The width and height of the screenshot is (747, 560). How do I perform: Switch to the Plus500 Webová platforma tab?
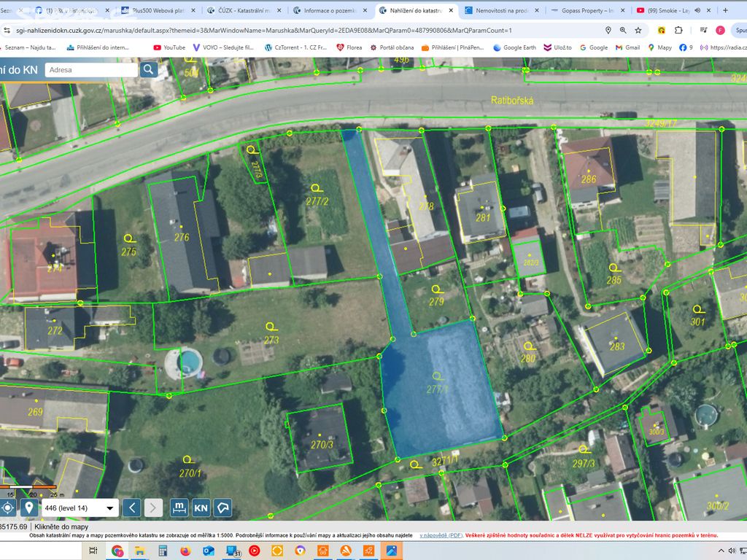[158, 10]
